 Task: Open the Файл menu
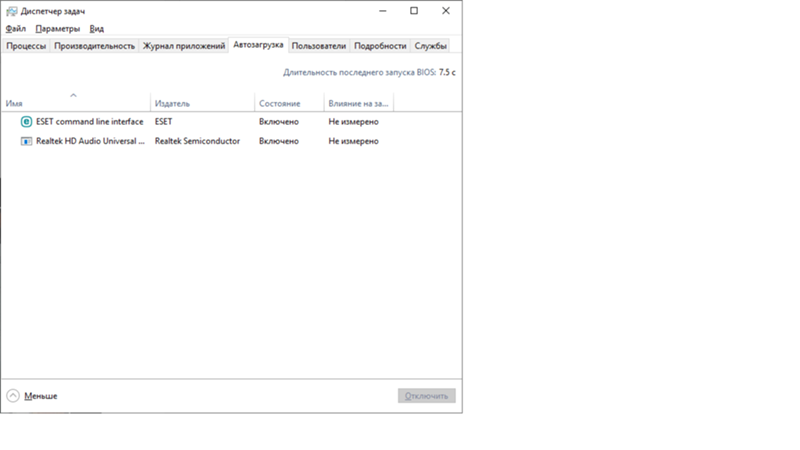point(16,29)
